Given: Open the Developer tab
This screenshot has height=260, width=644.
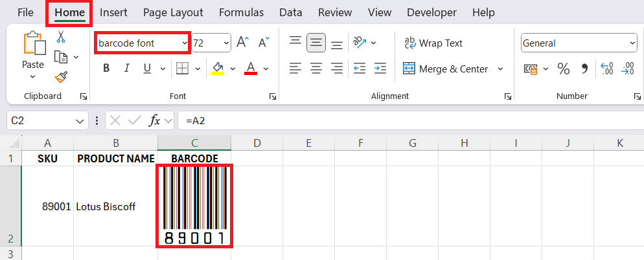Looking at the screenshot, I should point(431,13).
